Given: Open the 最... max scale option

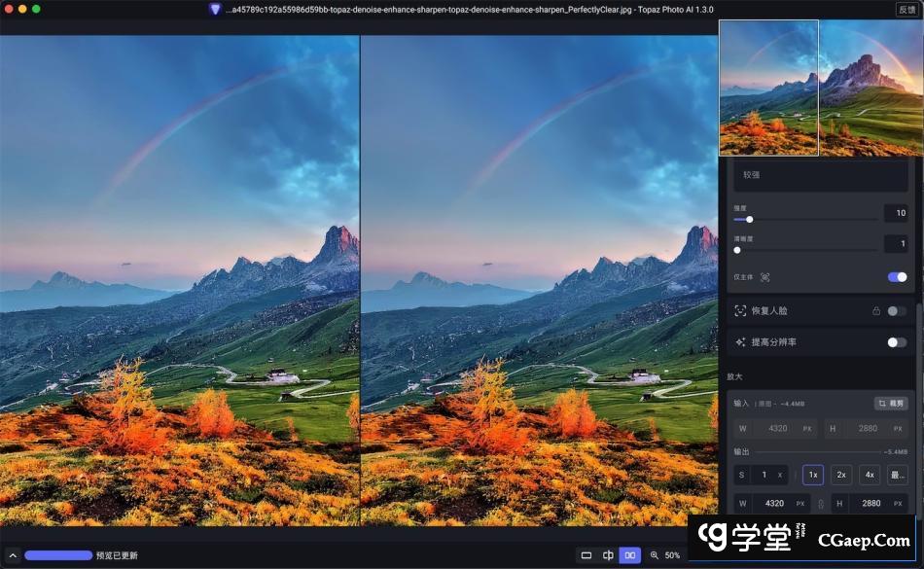Looking at the screenshot, I should point(897,475).
